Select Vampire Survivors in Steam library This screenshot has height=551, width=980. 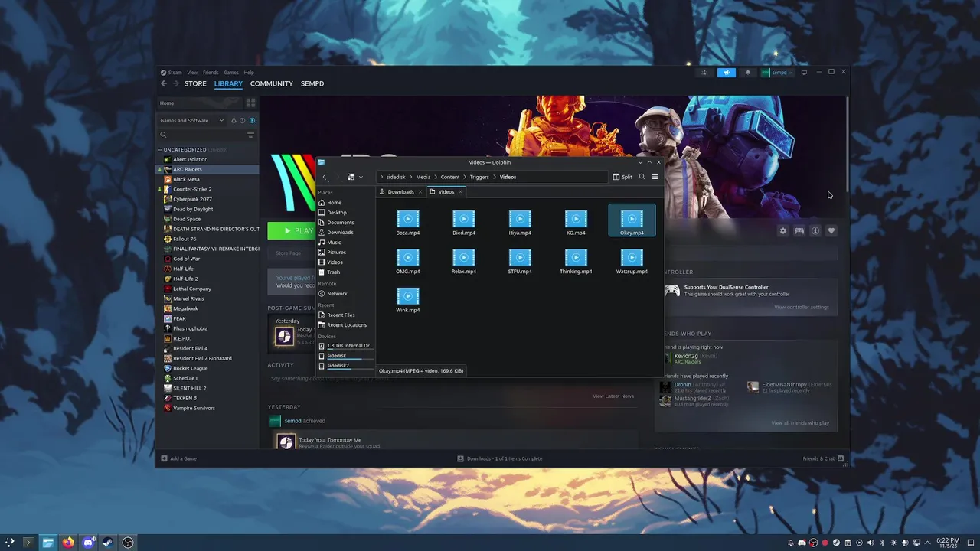click(x=194, y=408)
